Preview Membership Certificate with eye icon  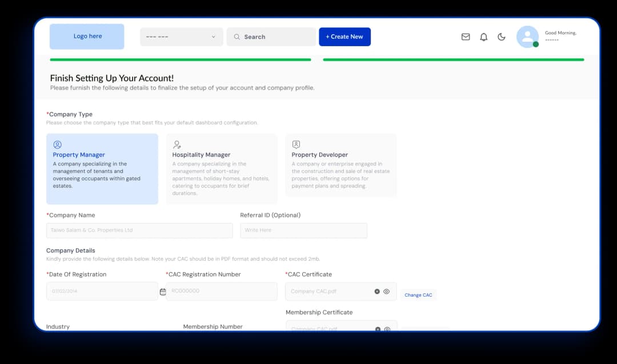click(387, 329)
